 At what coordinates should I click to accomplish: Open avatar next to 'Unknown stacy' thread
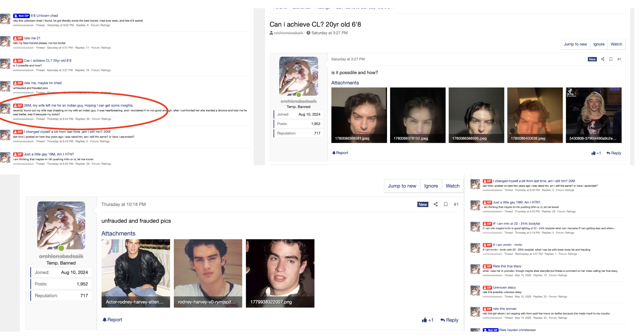click(x=475, y=291)
